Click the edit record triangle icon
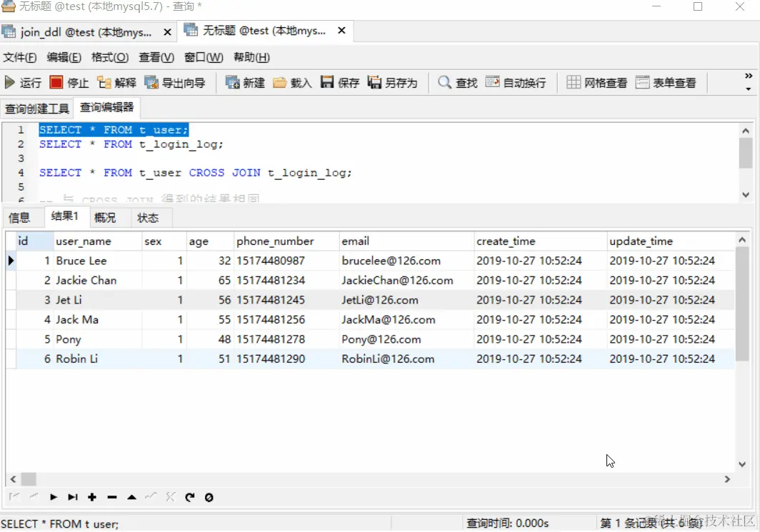760x532 pixels. 131,497
